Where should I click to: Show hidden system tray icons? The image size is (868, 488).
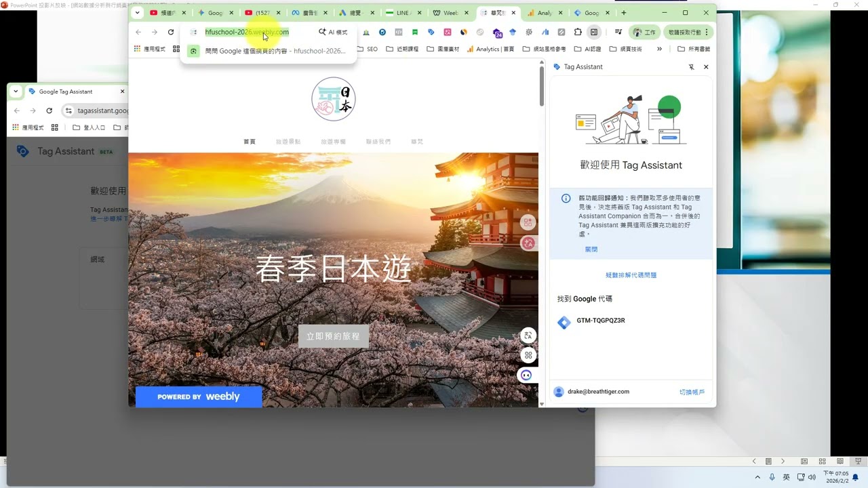[757, 477]
